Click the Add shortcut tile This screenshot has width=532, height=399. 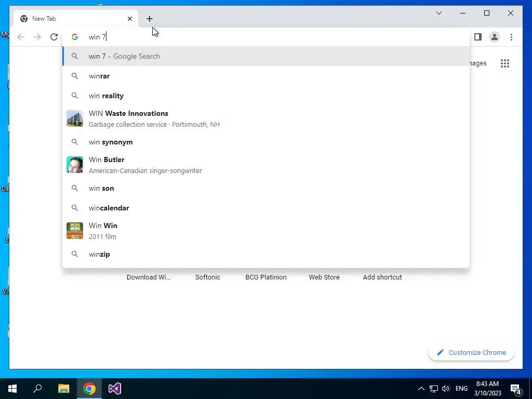(382, 277)
